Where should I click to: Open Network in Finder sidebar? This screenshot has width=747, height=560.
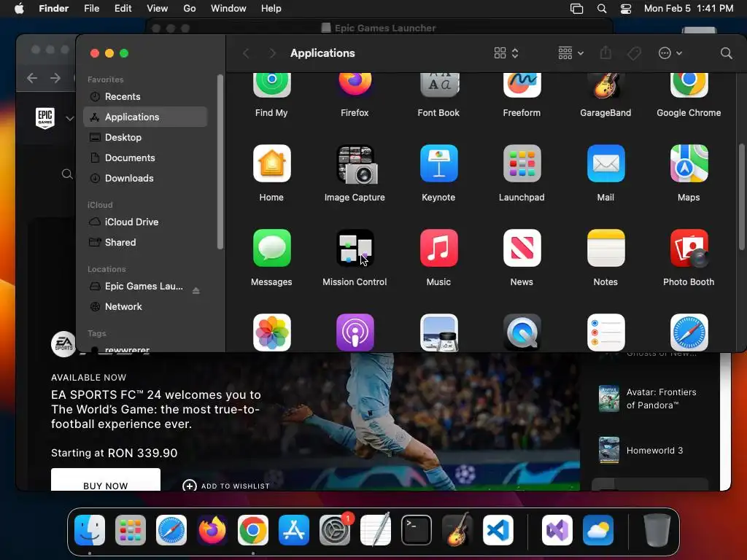click(x=145, y=307)
